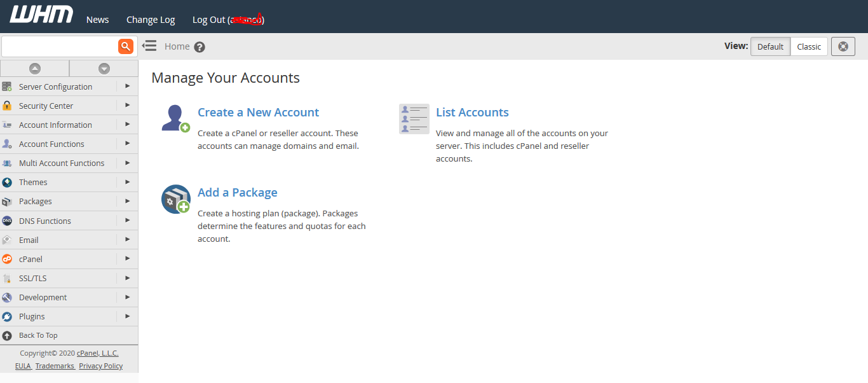Expand the Security Center submenu arrow
This screenshot has height=383, width=868.
click(x=127, y=105)
